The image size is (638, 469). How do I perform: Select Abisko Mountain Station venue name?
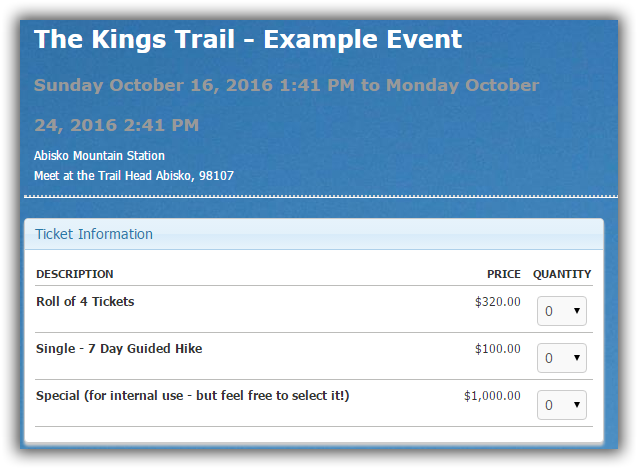99,156
